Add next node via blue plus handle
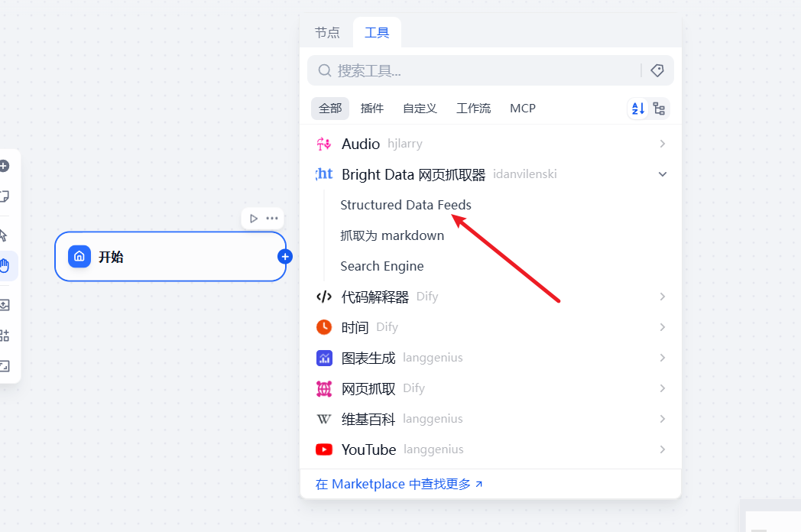Screen dimensions: 801x532 [285, 257]
